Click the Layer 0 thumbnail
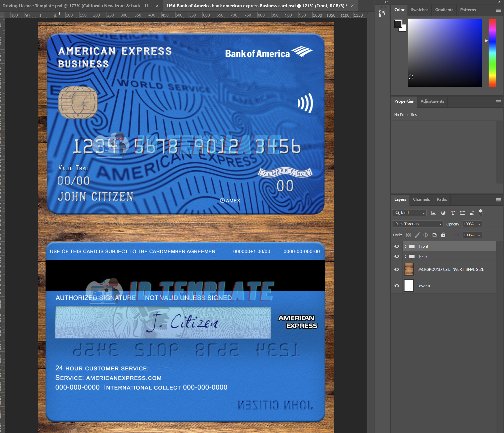 [x=409, y=285]
